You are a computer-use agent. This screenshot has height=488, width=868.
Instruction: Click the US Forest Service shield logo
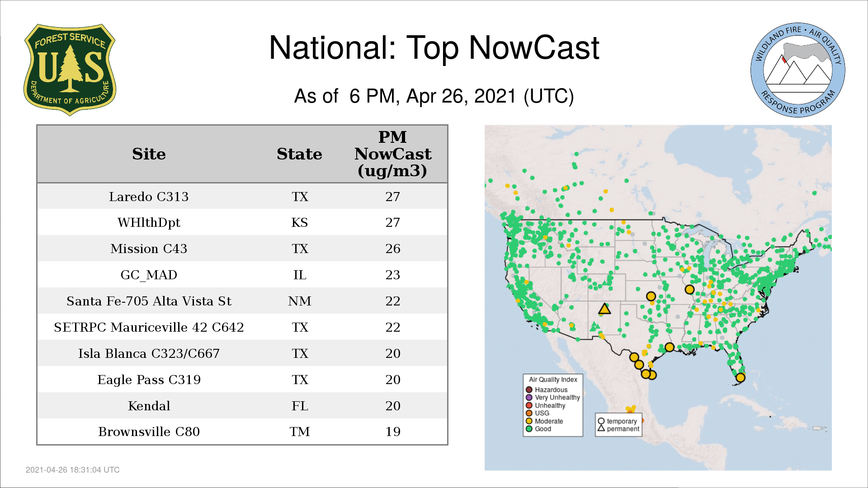pyautogui.click(x=70, y=70)
